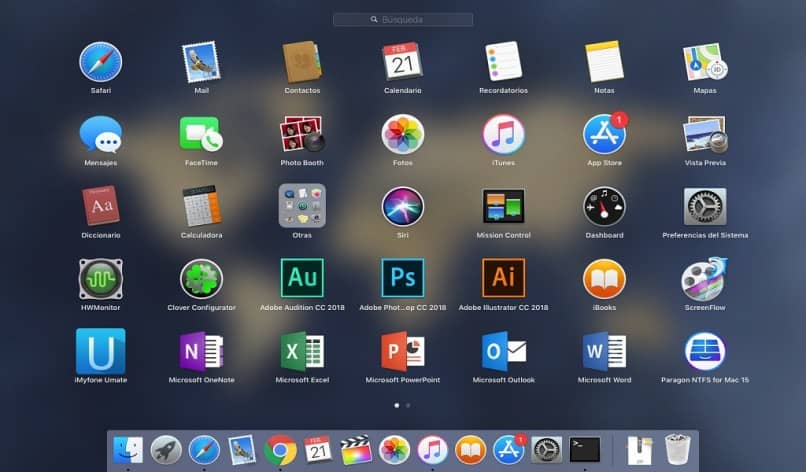
Task: Open the Trash in the Dock
Action: click(x=677, y=449)
